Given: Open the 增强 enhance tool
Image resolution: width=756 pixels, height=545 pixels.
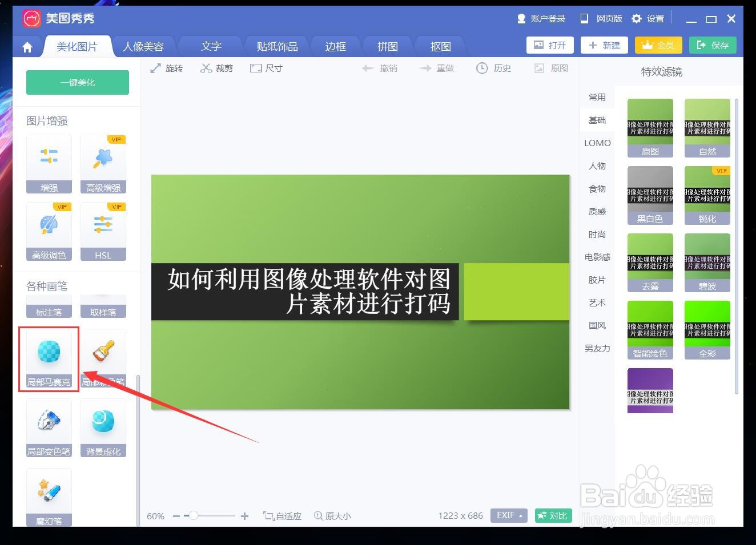Looking at the screenshot, I should (x=49, y=164).
